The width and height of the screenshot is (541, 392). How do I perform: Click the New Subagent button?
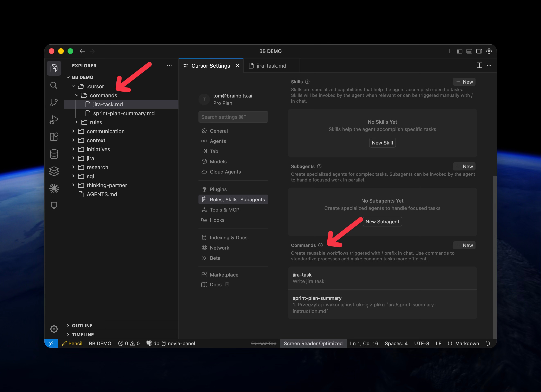point(382,222)
